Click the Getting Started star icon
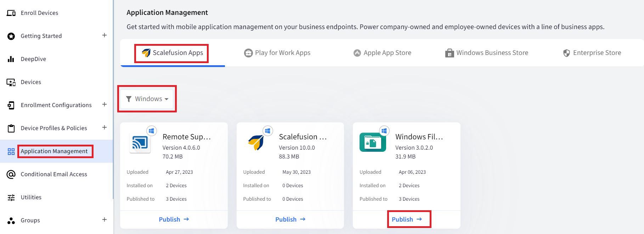 [11, 36]
